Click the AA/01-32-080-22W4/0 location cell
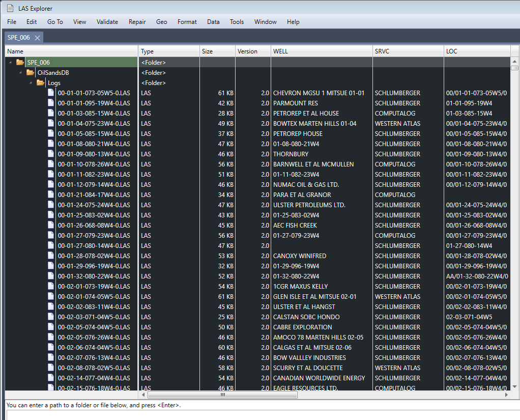520x420 pixels. [477, 276]
